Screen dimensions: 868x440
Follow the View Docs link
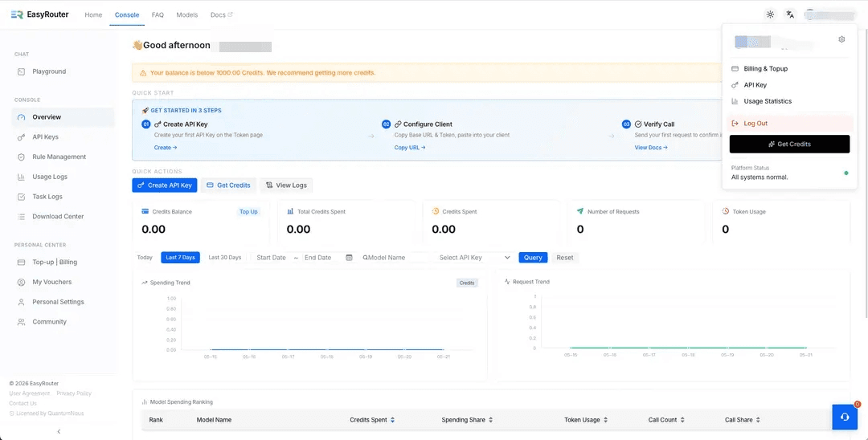pyautogui.click(x=651, y=148)
